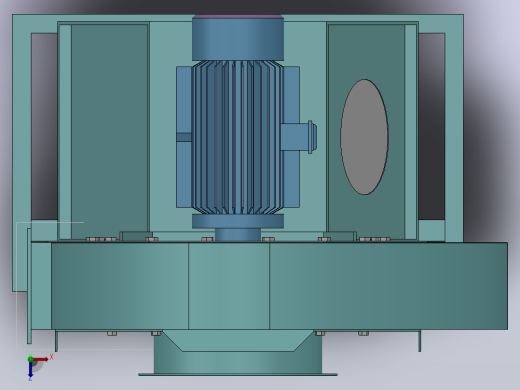Viewport: 520px width, 390px height.
Task: Select the gray oval opening in the right panel
Action: click(x=364, y=137)
